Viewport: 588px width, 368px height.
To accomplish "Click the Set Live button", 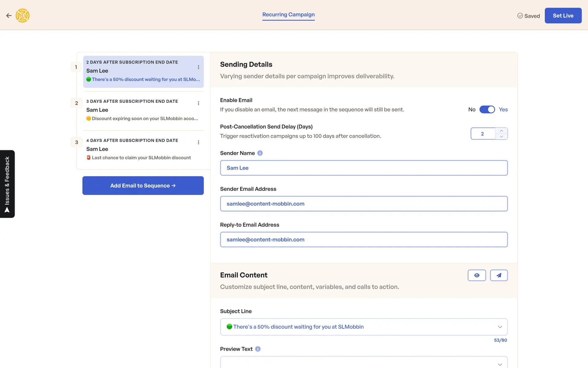I will tap(563, 16).
